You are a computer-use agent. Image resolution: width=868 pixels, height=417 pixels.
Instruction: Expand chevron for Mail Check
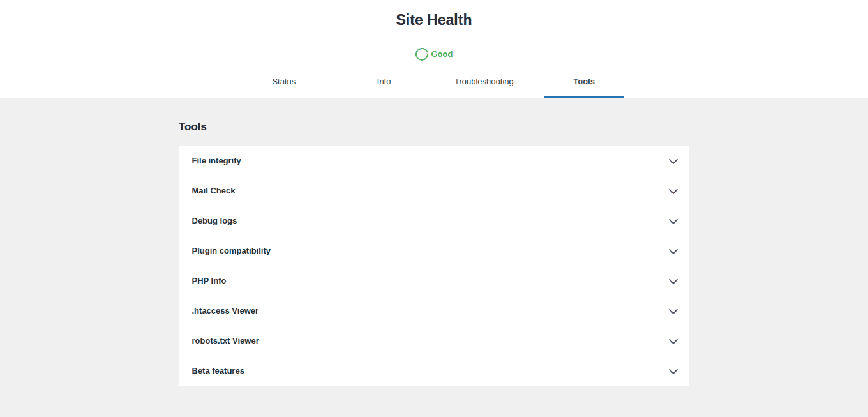click(x=673, y=192)
